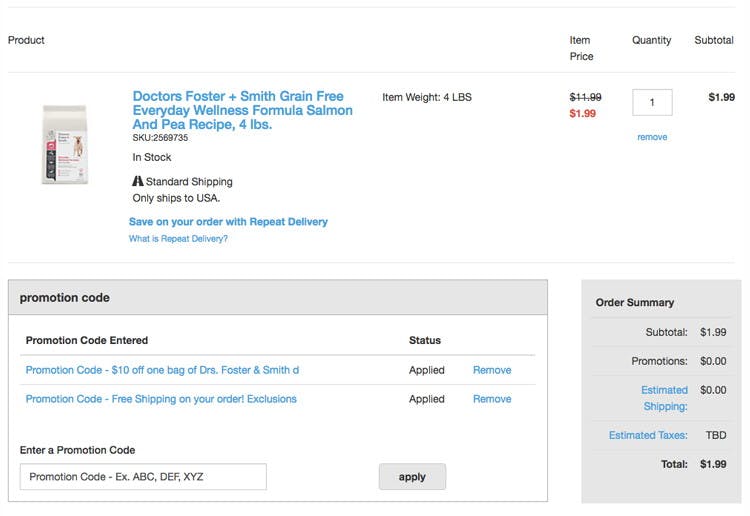The height and width of the screenshot is (516, 750).
Task: Open Estimated Taxes link in Order Summary
Action: pyautogui.click(x=648, y=435)
